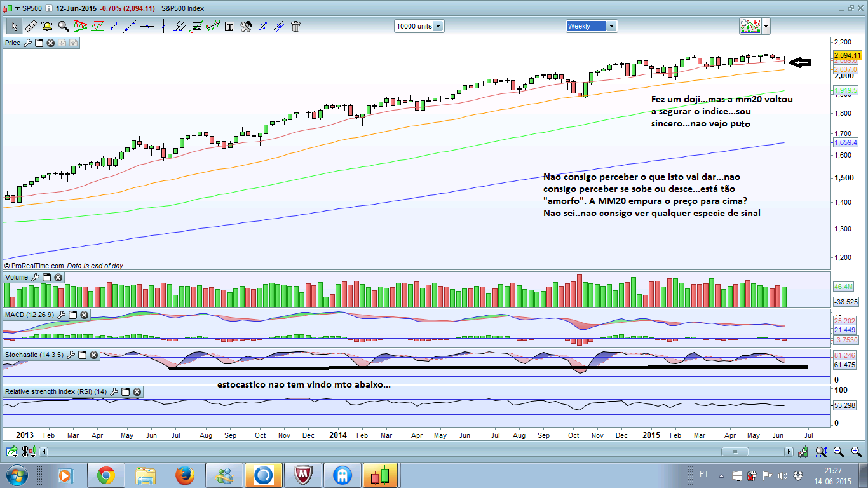Maximize the Price panel
The width and height of the screenshot is (868, 488).
(39, 43)
